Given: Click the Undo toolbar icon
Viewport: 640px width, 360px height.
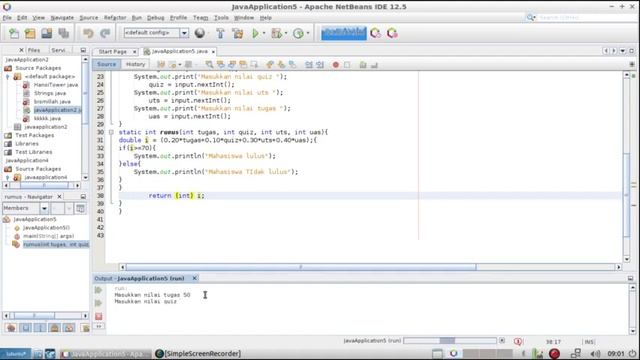Looking at the screenshot, I should pyautogui.click(x=88, y=33).
